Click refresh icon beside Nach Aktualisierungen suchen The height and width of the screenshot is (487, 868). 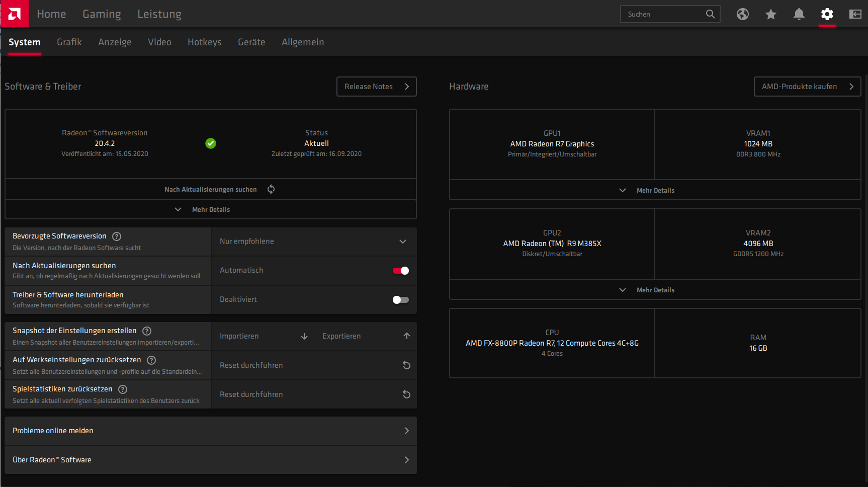pyautogui.click(x=271, y=189)
